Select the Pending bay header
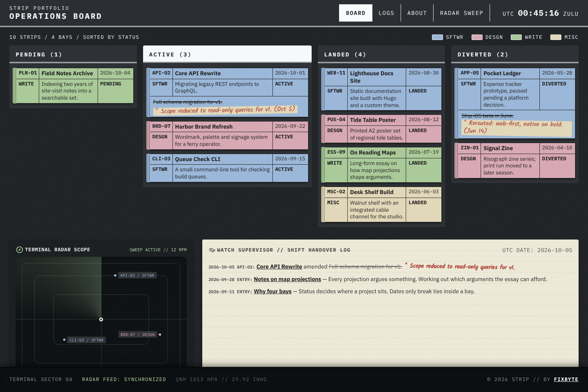This screenshot has height=392, width=588. (73, 54)
